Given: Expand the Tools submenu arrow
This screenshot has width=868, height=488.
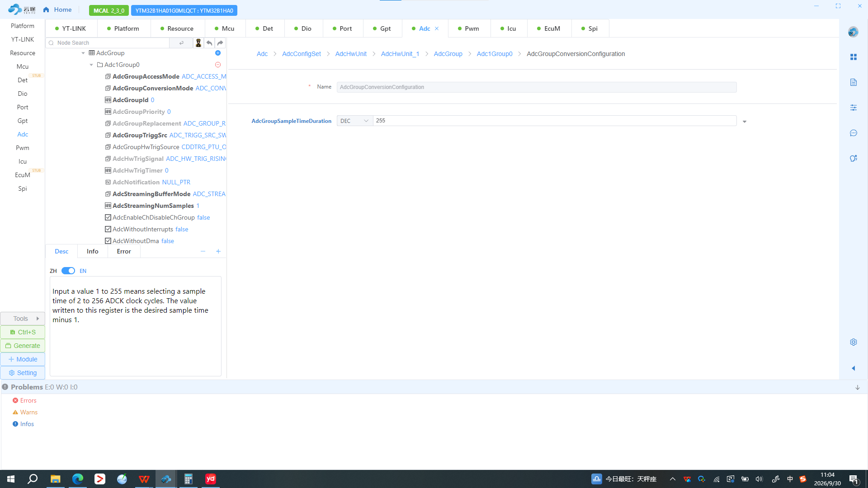Looking at the screenshot, I should [38, 319].
